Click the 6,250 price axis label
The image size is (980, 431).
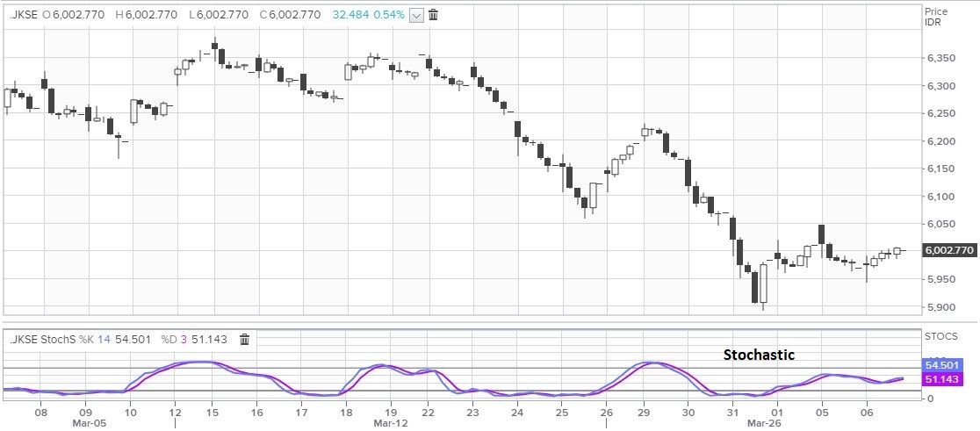pyautogui.click(x=940, y=114)
